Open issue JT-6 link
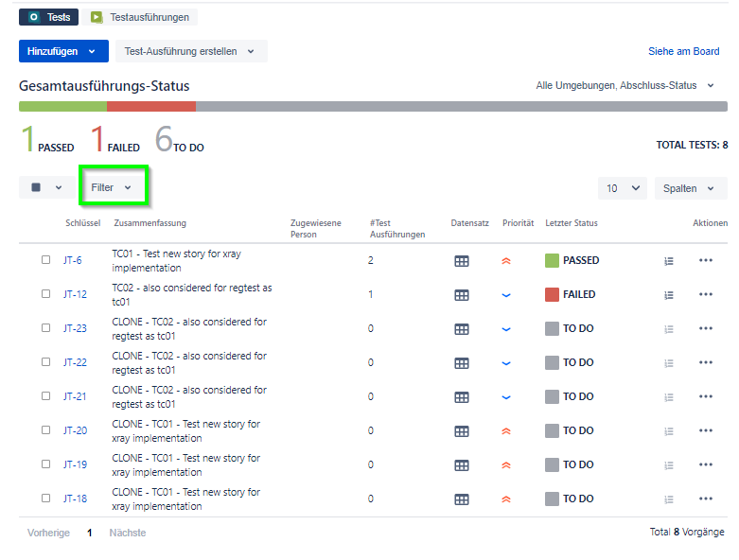The image size is (739, 560). 73,260
